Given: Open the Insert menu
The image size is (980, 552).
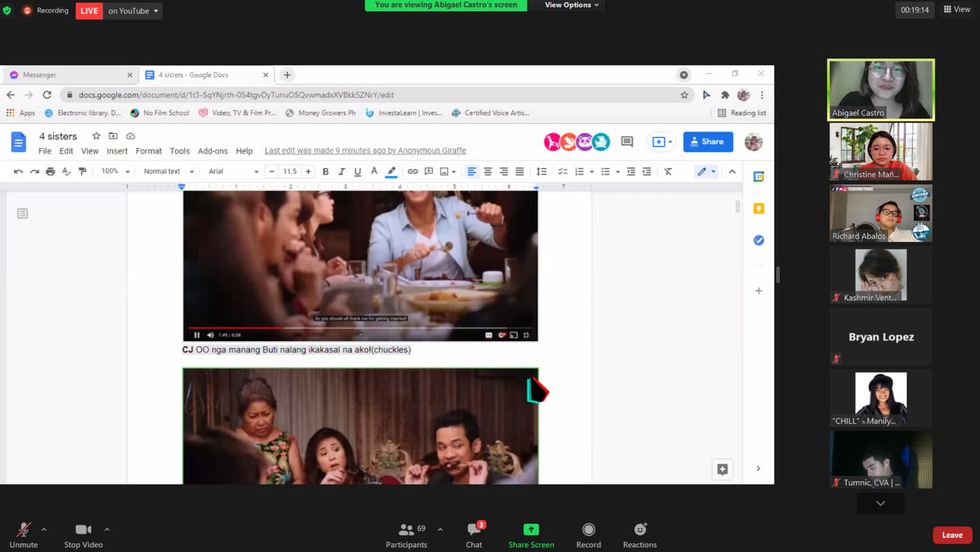Looking at the screenshot, I should coord(117,151).
